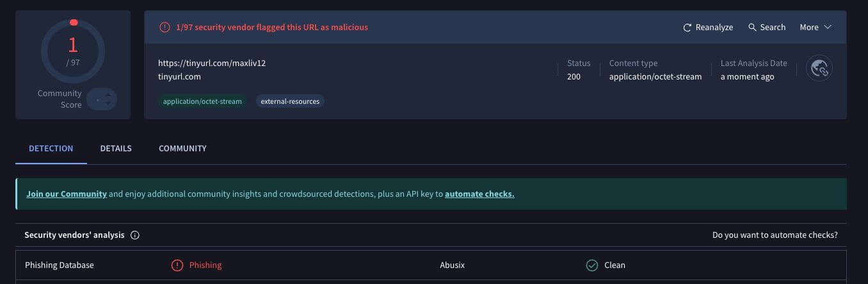Click info icon beside Security vendors' analysis
Screen dimensions: 868x284
click(x=135, y=235)
